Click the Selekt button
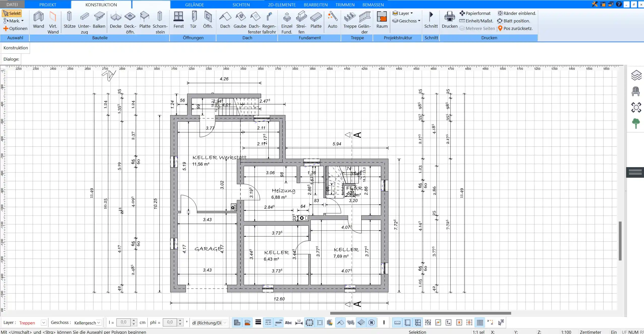Screen dimensions: 644x334 pyautogui.click(x=12, y=13)
